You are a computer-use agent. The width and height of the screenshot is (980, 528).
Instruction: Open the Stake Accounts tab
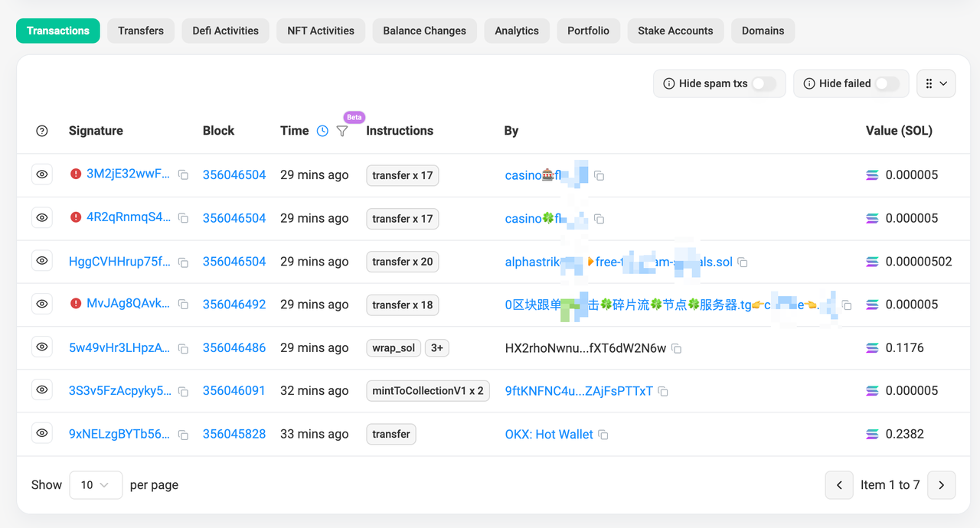pos(675,31)
